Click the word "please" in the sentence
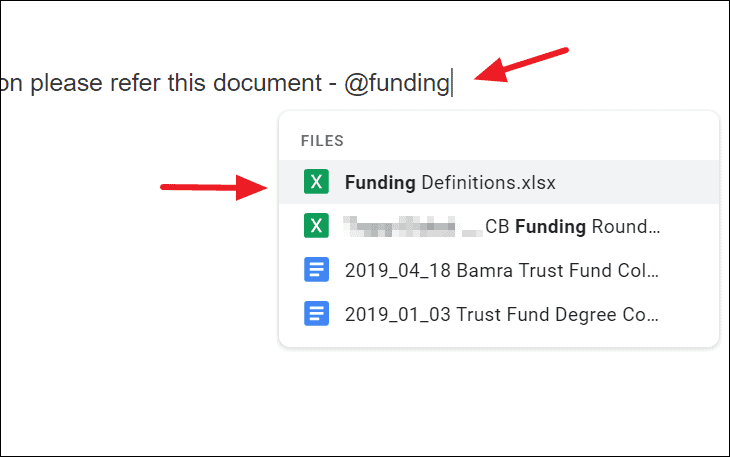Viewport: 730px width, 457px height. pyautogui.click(x=67, y=85)
